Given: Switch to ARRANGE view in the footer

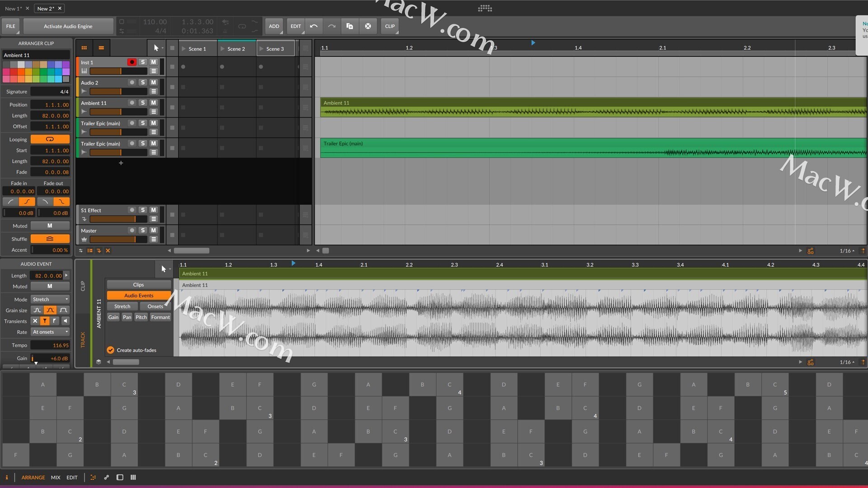Looking at the screenshot, I should click(x=33, y=478).
